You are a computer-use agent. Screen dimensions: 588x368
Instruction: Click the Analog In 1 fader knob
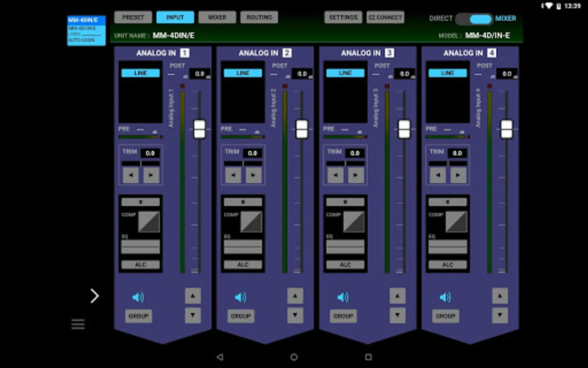pyautogui.click(x=199, y=129)
